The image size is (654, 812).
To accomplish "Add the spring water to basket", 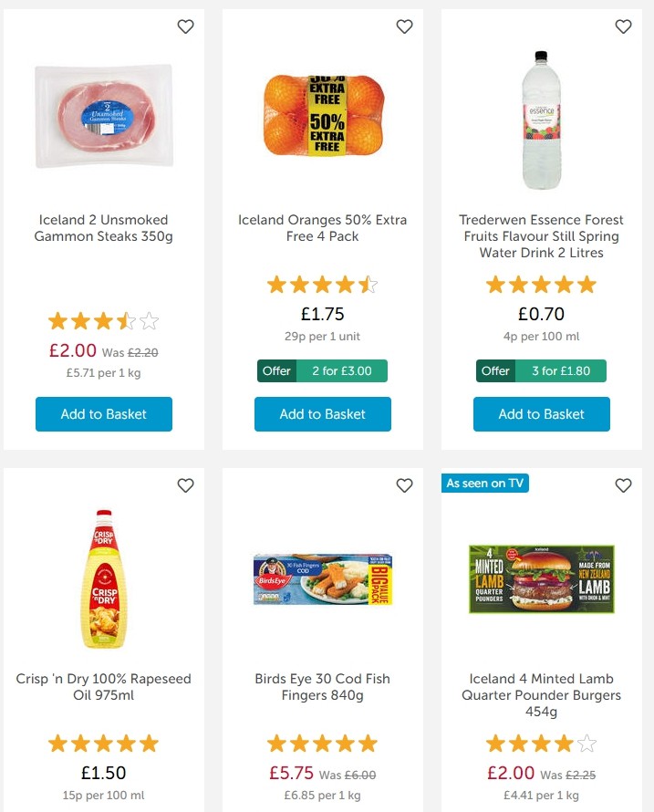I will 541,413.
